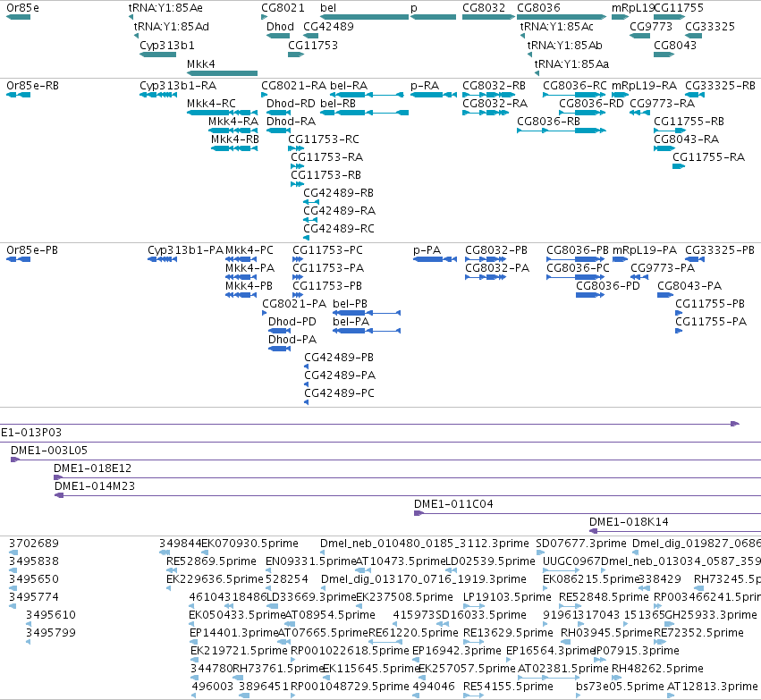Select the mRpL19-RA transcript label
The height and width of the screenshot is (700, 761).
pos(644,86)
